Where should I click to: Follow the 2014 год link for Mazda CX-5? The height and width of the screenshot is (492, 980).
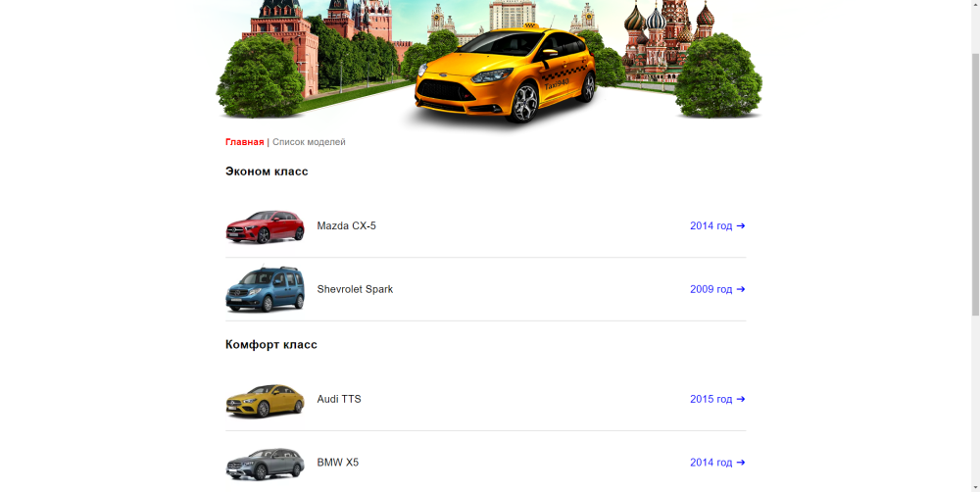(x=717, y=226)
